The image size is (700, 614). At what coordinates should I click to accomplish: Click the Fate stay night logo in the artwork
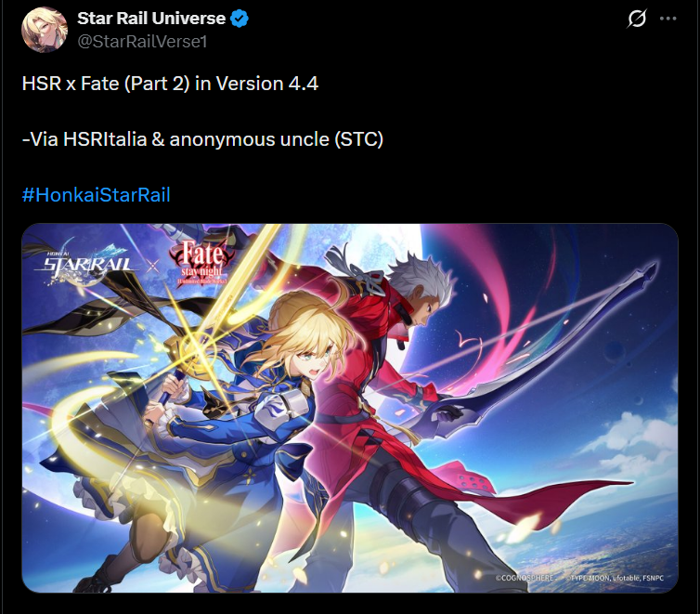(201, 263)
